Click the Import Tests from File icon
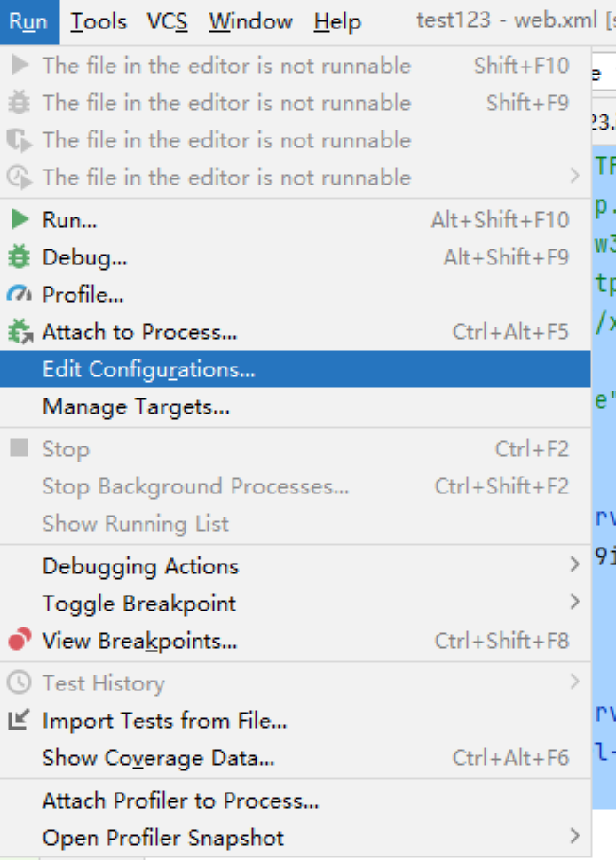The width and height of the screenshot is (616, 860). pyautogui.click(x=19, y=720)
